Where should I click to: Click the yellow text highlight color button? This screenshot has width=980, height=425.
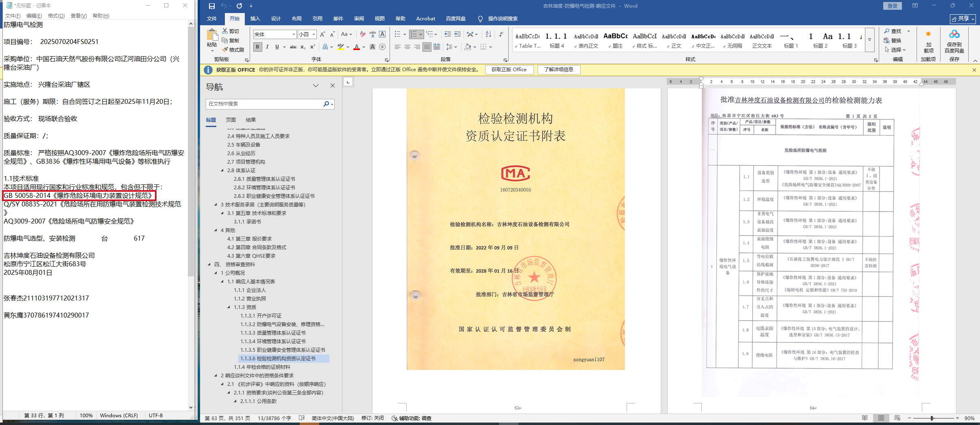[x=341, y=47]
